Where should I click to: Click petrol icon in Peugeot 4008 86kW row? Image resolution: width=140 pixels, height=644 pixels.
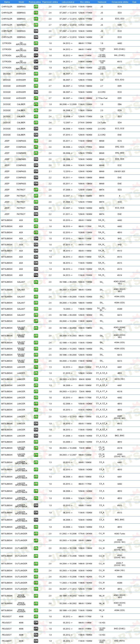click(x=36, y=617)
